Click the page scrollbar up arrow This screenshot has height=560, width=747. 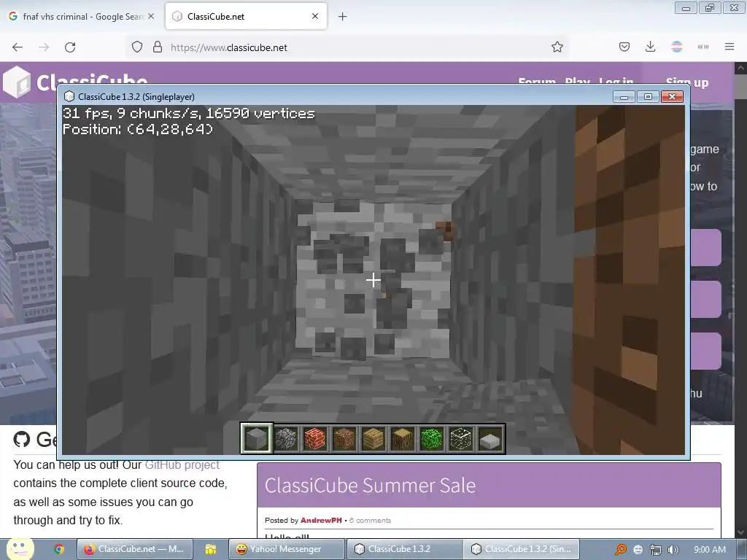pos(741,68)
